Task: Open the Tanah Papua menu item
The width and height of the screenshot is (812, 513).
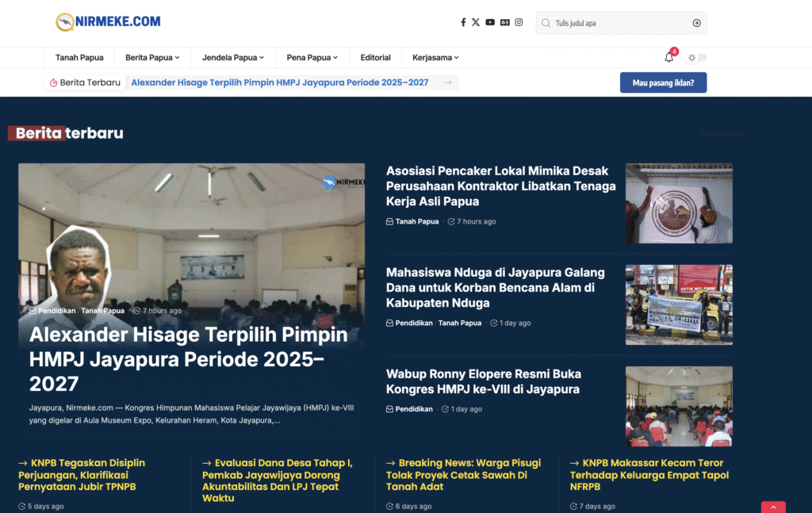Action: 79,57
